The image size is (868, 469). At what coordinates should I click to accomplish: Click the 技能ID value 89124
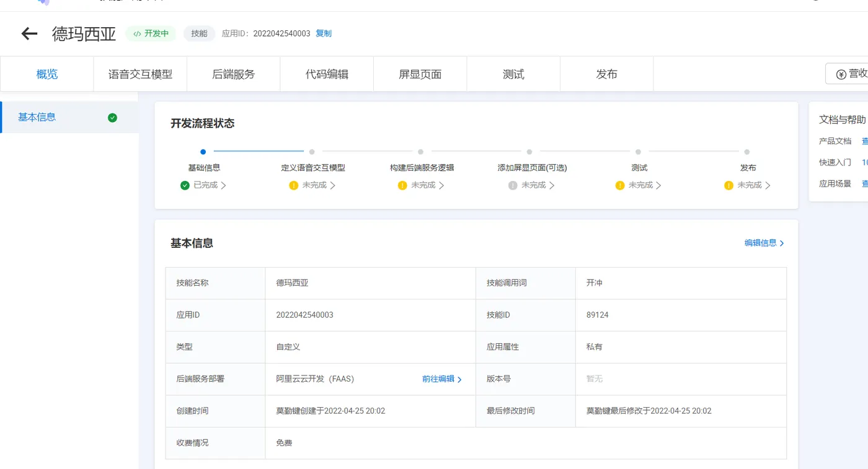tap(597, 315)
